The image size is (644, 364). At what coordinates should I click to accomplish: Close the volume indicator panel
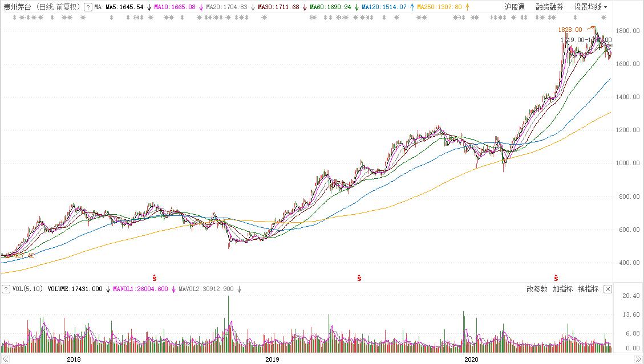tap(607, 289)
